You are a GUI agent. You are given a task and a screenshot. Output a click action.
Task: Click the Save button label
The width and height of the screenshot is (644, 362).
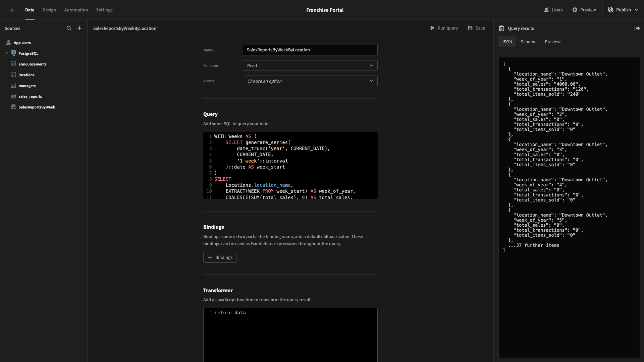pos(480,28)
